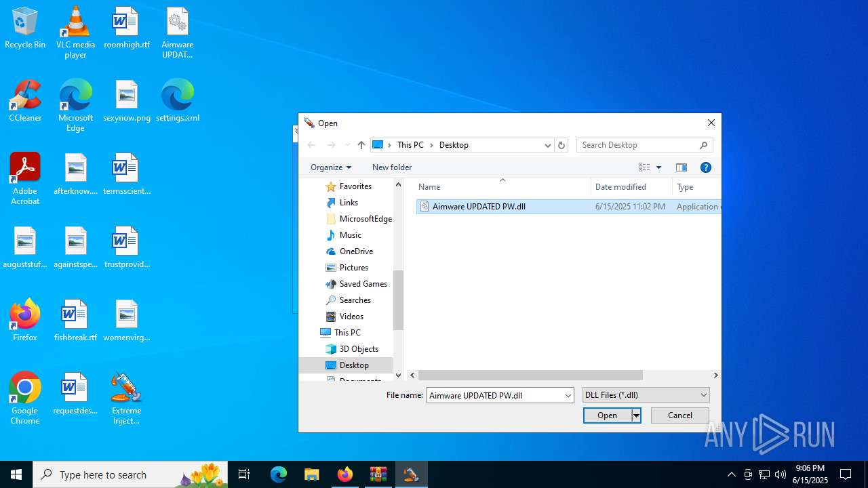
Task: Select termsscient document on desktop
Action: [126, 175]
